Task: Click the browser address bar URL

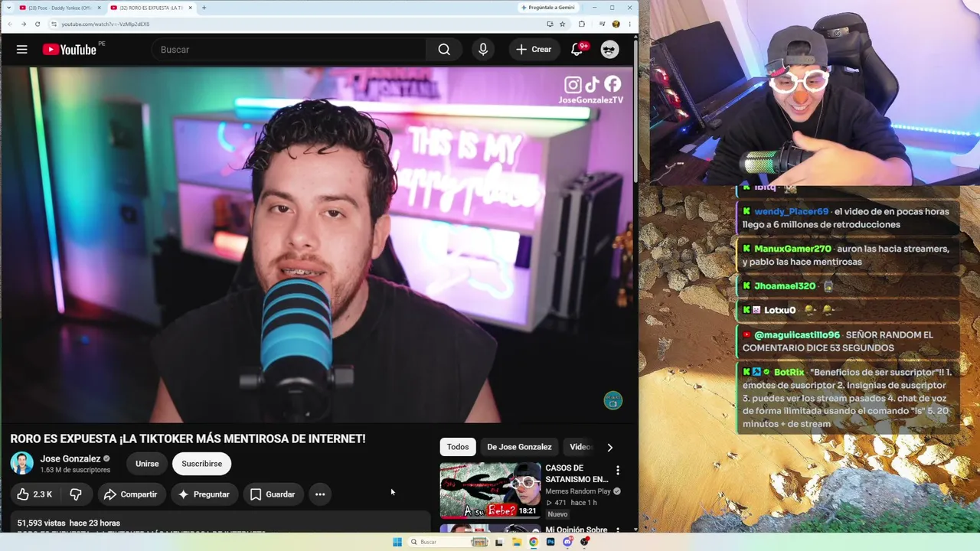Action: 106,24
